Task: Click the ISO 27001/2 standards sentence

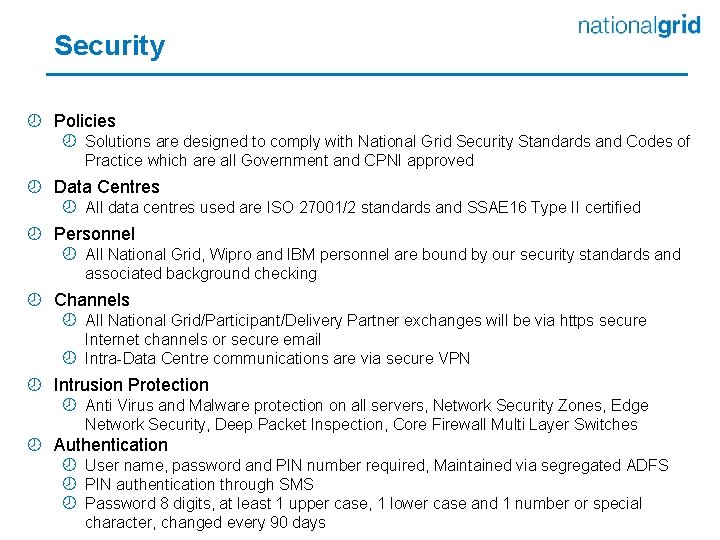Action: coord(362,208)
